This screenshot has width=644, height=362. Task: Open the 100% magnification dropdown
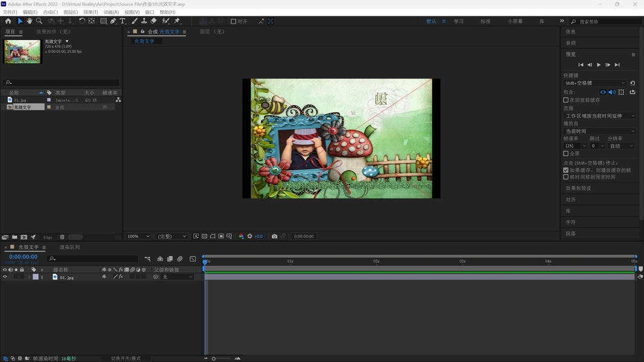138,236
